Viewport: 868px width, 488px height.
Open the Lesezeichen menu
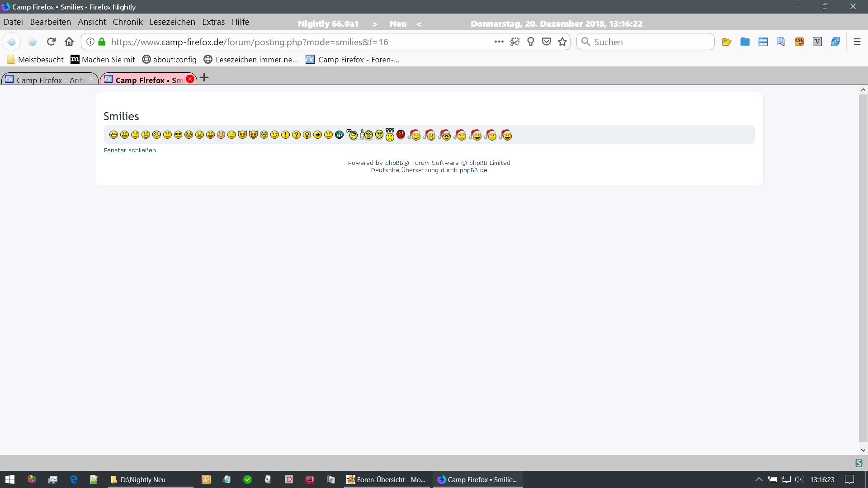coord(172,22)
